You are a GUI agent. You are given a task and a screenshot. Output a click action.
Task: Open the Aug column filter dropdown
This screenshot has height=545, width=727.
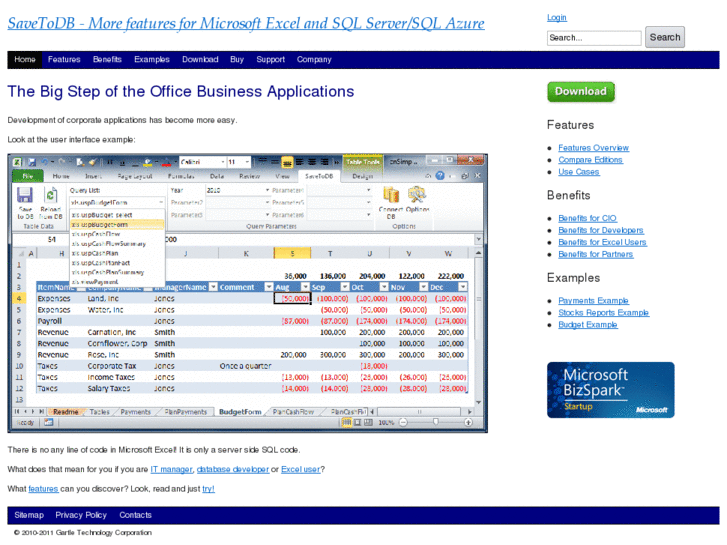point(305,287)
